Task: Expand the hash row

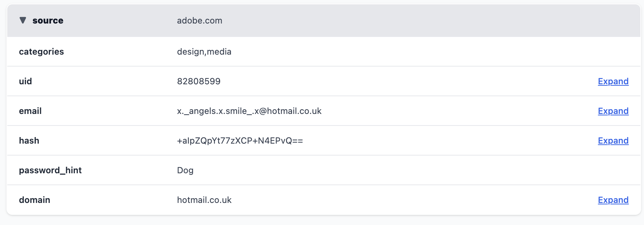Action: point(613,141)
